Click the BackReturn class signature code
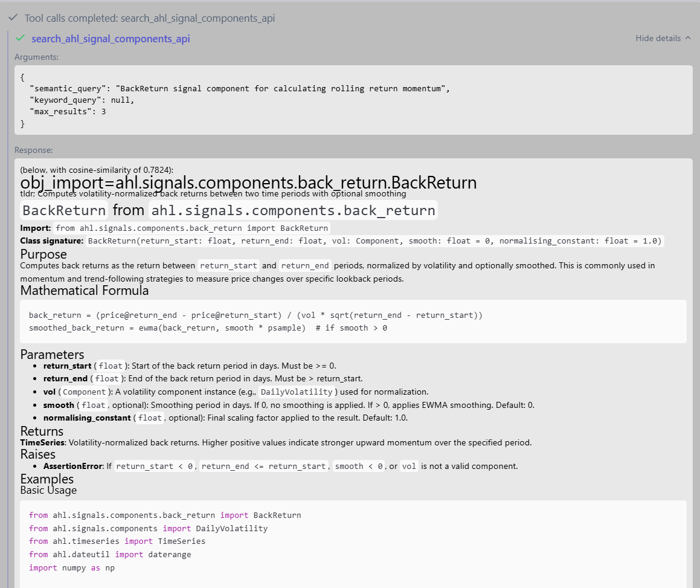The height and width of the screenshot is (588, 700). click(x=375, y=241)
